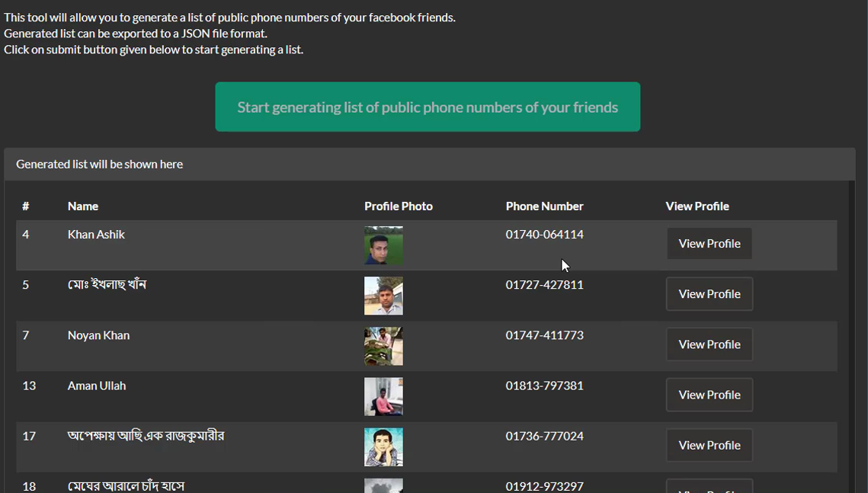This screenshot has width=868, height=493.
Task: Click the Start generating list button
Action: point(428,107)
